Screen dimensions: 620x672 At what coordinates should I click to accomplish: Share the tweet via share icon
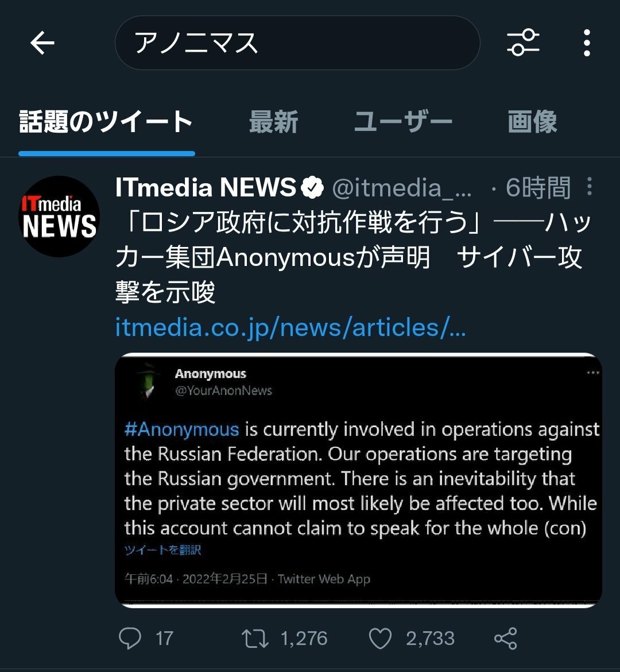pos(506,638)
